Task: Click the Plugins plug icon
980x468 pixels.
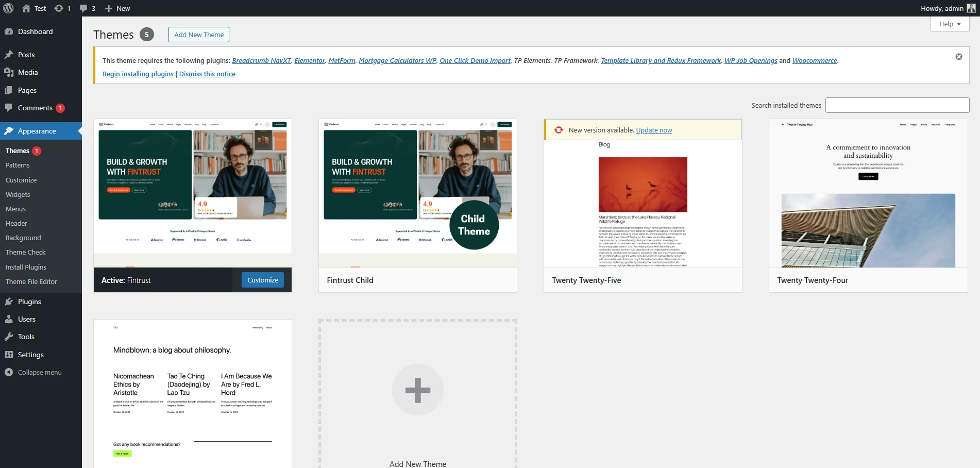Action: tap(9, 302)
